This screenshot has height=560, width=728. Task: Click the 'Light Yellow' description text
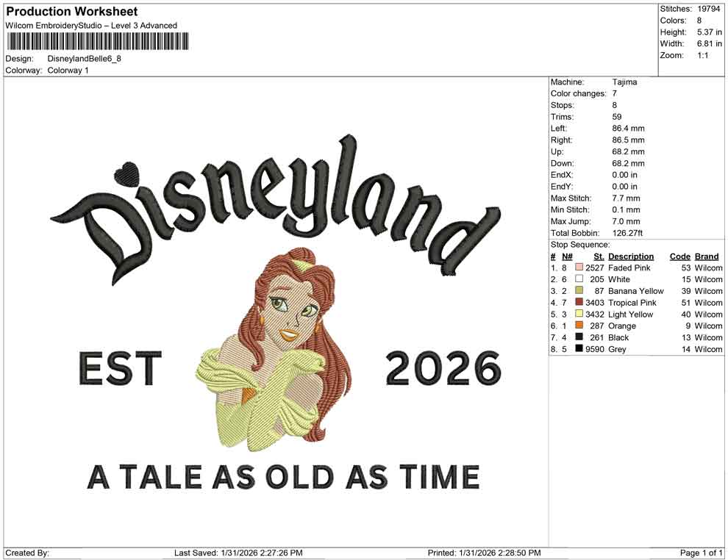tap(630, 314)
